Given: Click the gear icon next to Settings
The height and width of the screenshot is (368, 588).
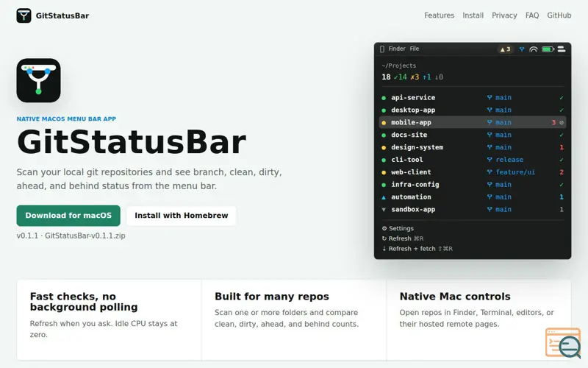Looking at the screenshot, I should click(384, 228).
